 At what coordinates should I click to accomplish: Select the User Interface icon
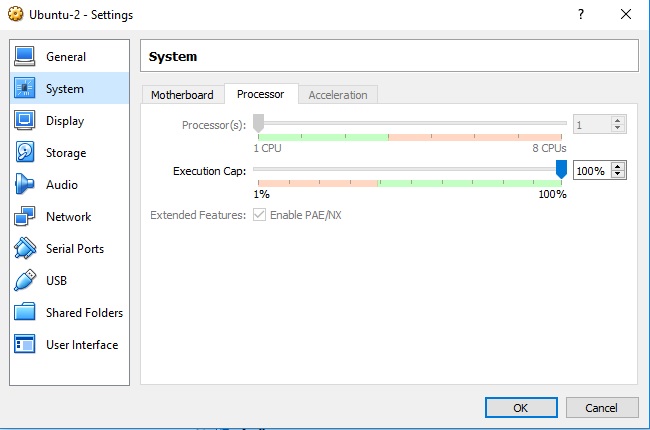tap(25, 345)
